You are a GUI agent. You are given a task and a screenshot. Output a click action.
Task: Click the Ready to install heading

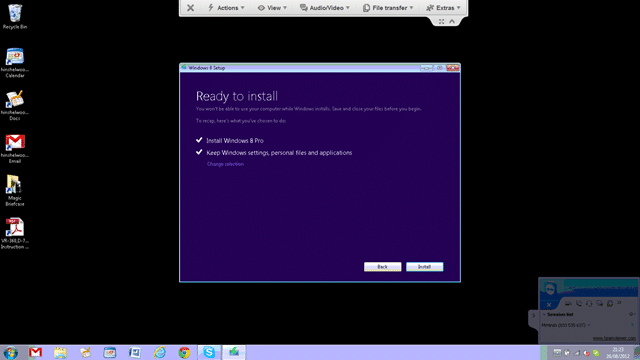pos(237,96)
